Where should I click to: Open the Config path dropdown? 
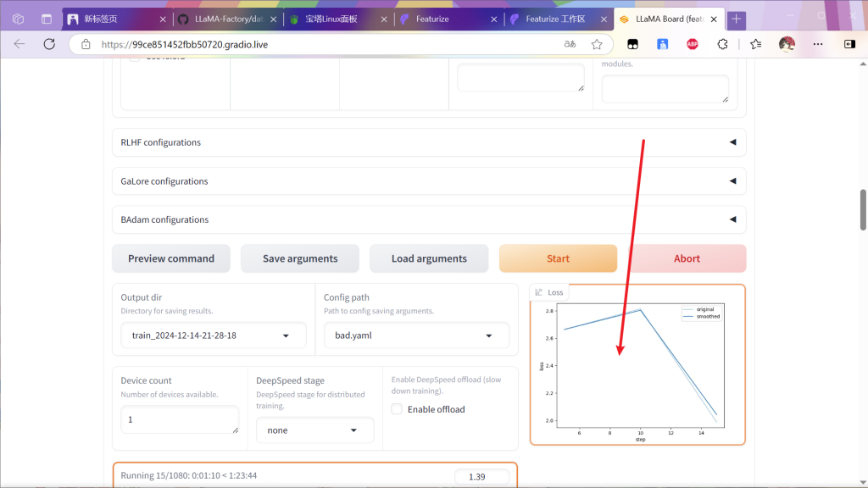416,335
